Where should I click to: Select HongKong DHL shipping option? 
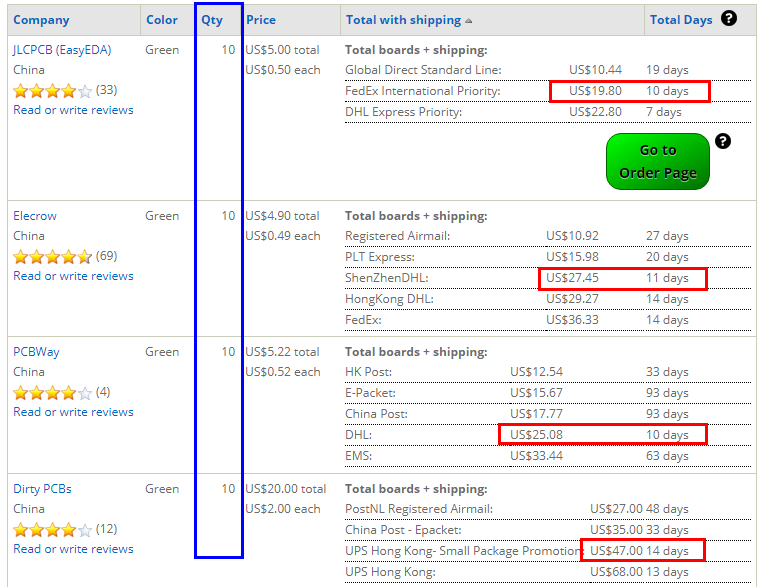[x=548, y=299]
